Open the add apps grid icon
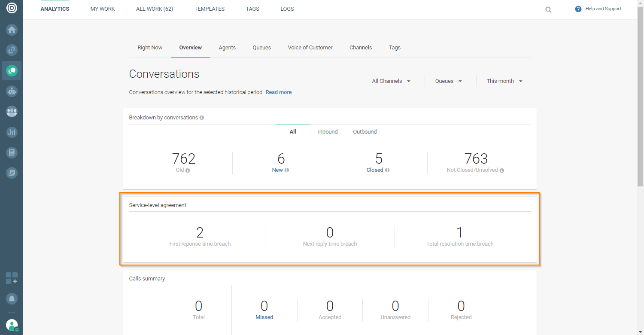This screenshot has height=335, width=644. [12, 278]
